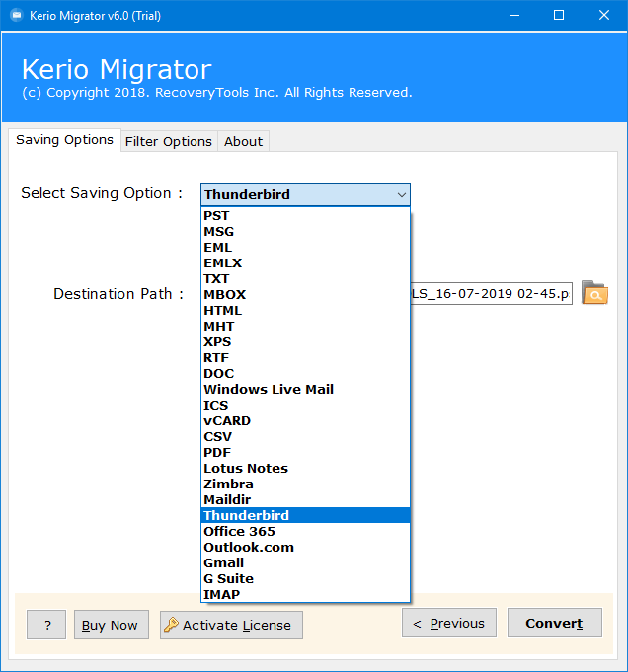Image resolution: width=628 pixels, height=672 pixels.
Task: Select Maildir saving option
Action: click(305, 499)
